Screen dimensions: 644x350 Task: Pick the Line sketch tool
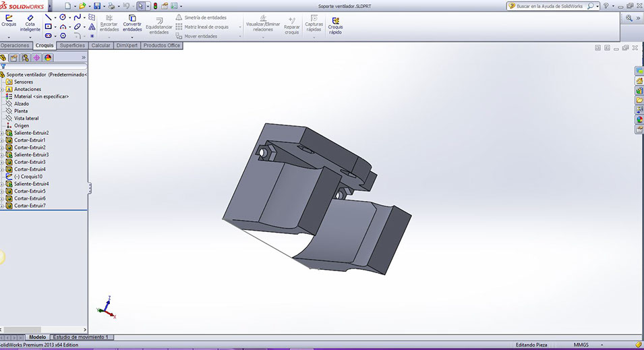click(x=48, y=18)
